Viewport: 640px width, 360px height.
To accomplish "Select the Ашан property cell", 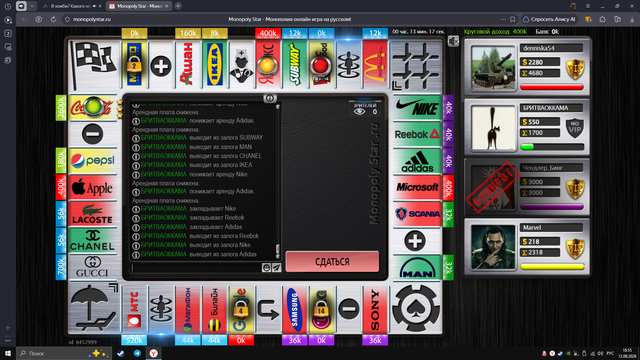I will [188, 64].
